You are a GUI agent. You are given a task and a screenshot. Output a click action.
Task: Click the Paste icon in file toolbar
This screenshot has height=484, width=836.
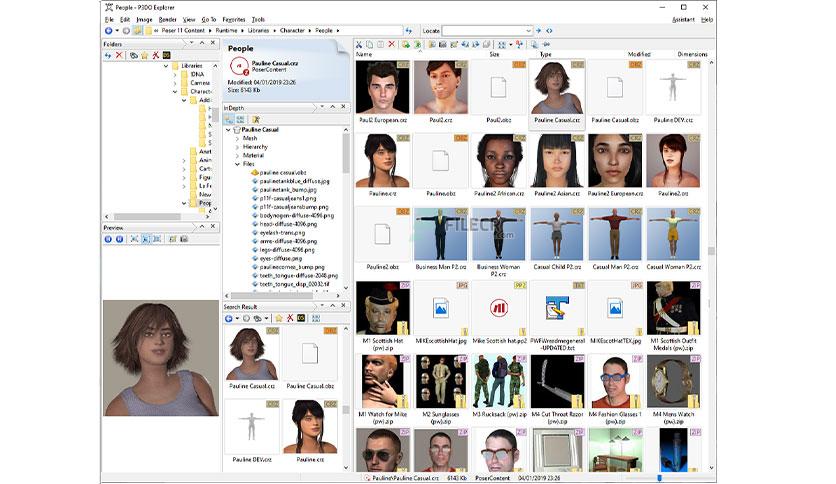(380, 45)
